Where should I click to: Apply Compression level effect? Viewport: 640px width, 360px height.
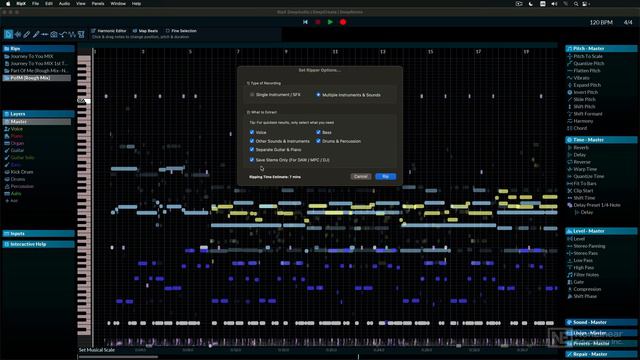coord(587,289)
